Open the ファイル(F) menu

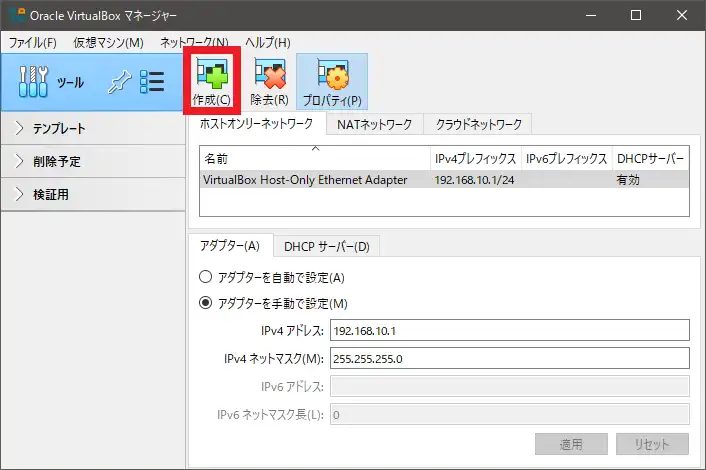[32, 43]
